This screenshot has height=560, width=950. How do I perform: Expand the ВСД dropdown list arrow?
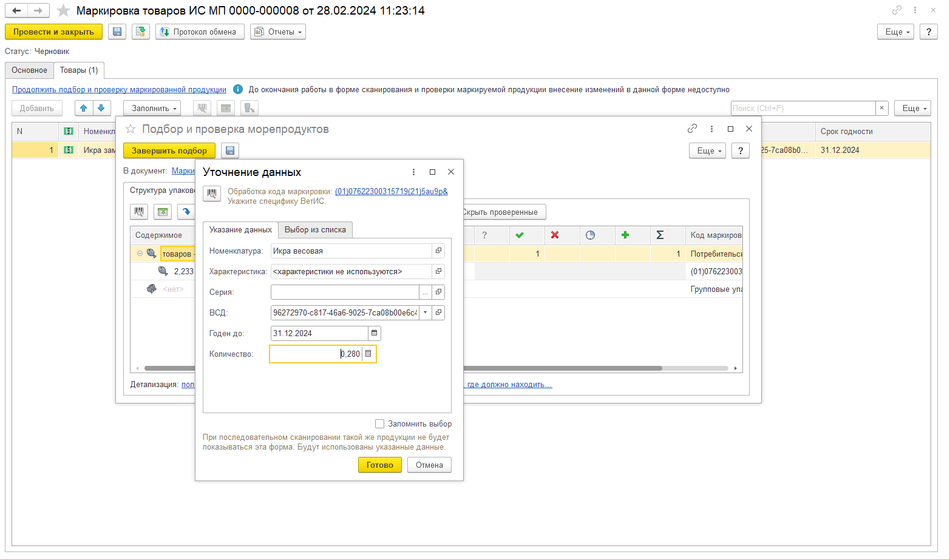coord(425,312)
